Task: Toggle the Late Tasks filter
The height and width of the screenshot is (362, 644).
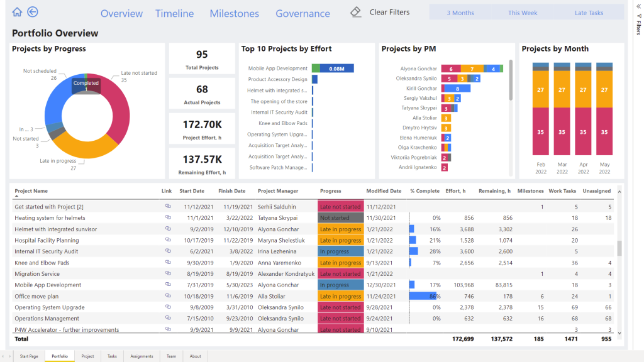Action: coord(589,11)
